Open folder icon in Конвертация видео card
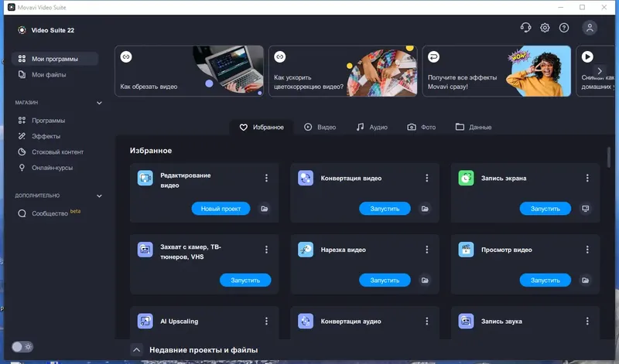Image resolution: width=619 pixels, height=364 pixels. coord(425,209)
